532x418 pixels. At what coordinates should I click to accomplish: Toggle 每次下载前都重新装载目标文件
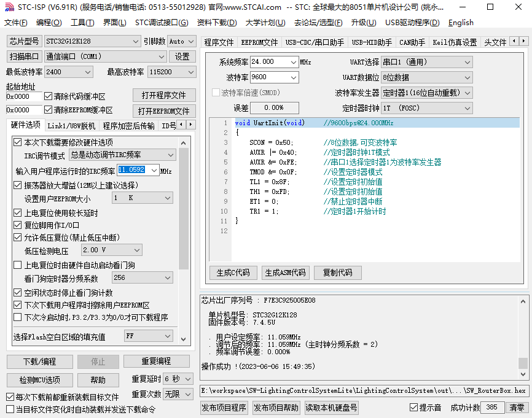(10, 397)
